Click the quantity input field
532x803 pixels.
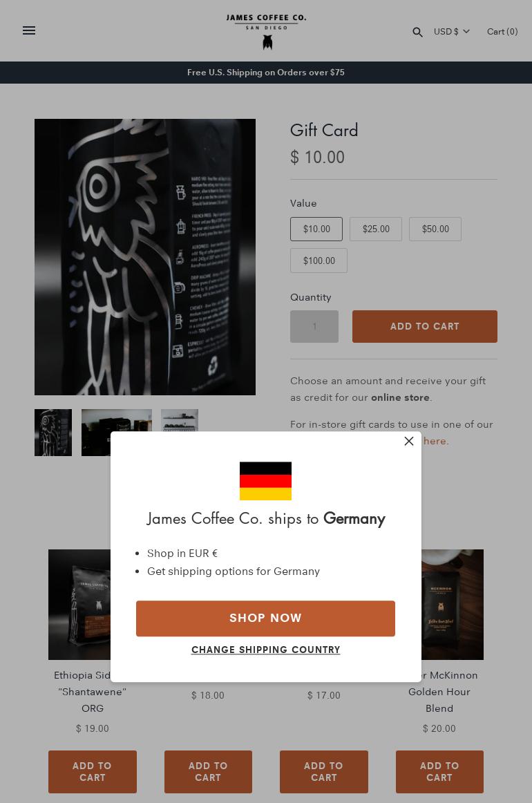click(314, 326)
